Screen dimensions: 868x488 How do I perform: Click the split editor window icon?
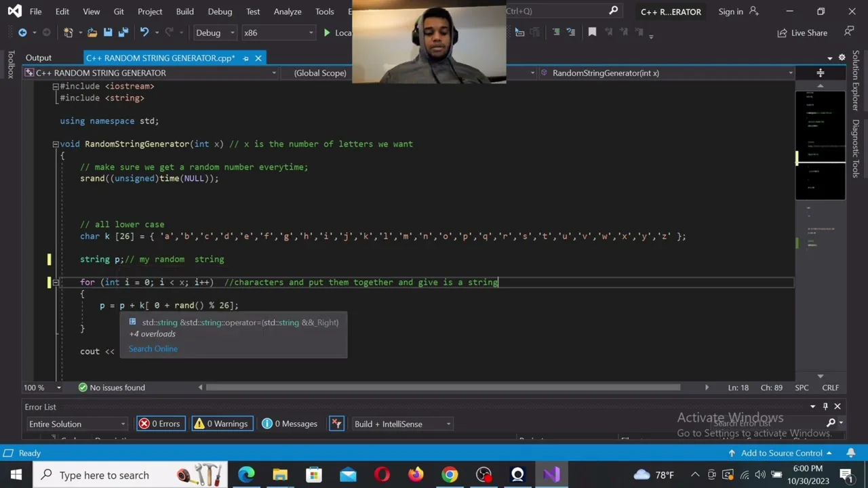click(820, 73)
